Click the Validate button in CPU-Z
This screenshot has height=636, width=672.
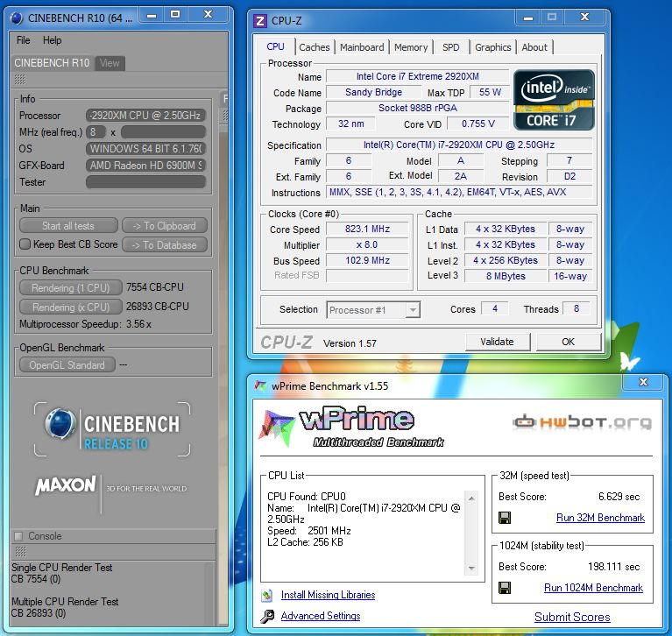(x=498, y=342)
